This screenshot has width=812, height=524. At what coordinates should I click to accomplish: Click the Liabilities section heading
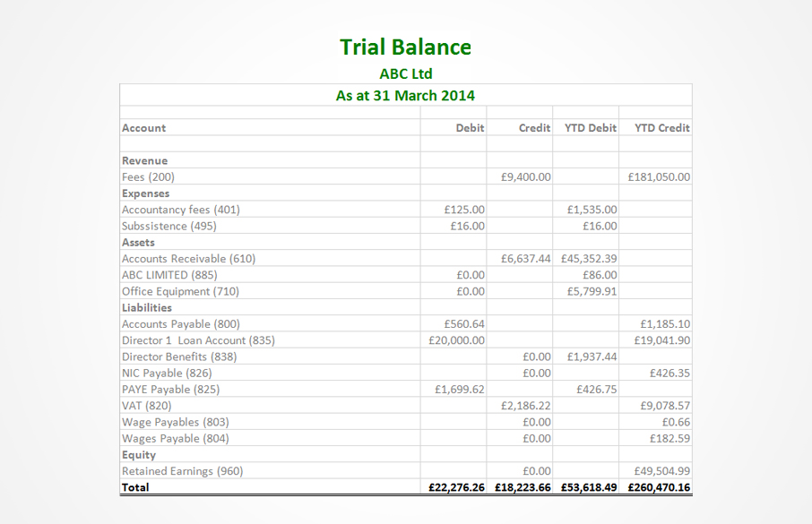tap(147, 307)
